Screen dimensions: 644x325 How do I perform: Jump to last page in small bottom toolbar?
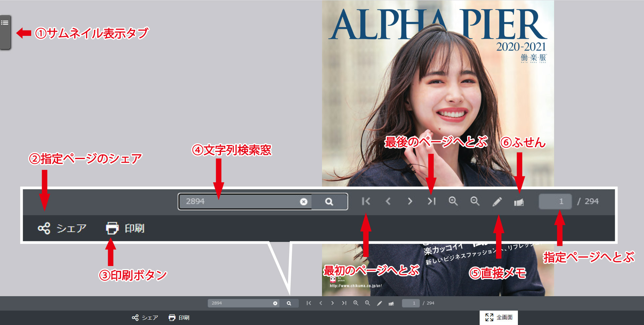click(344, 303)
